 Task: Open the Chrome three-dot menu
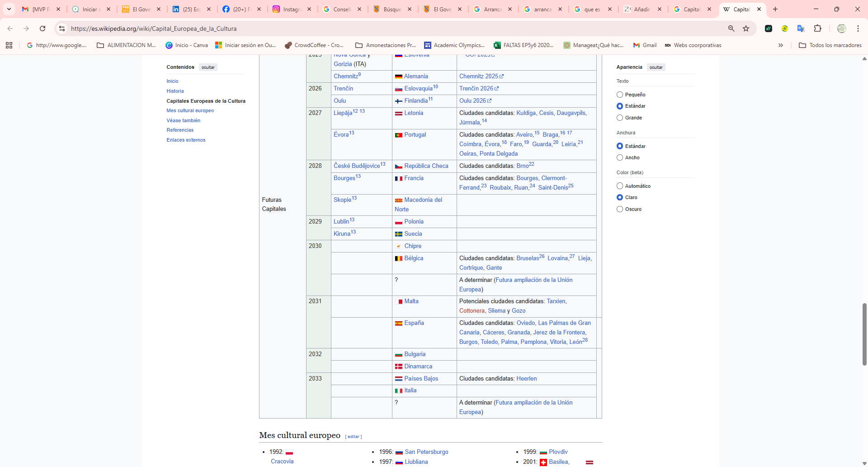(x=858, y=29)
